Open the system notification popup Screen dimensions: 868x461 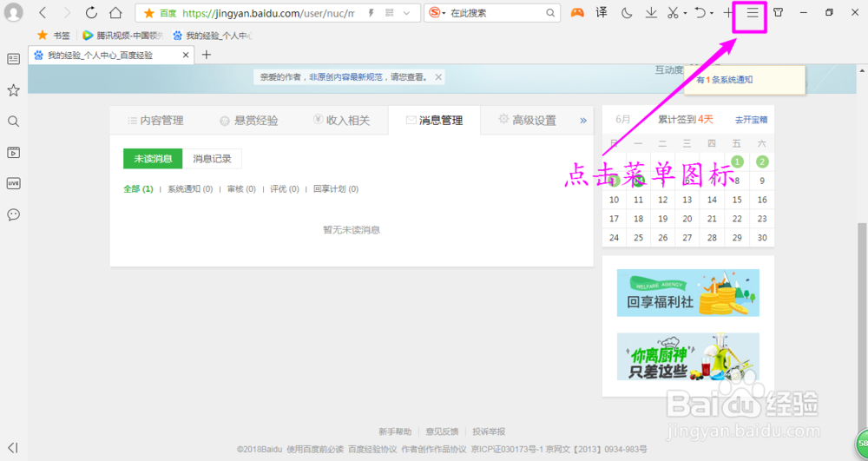[x=744, y=80]
